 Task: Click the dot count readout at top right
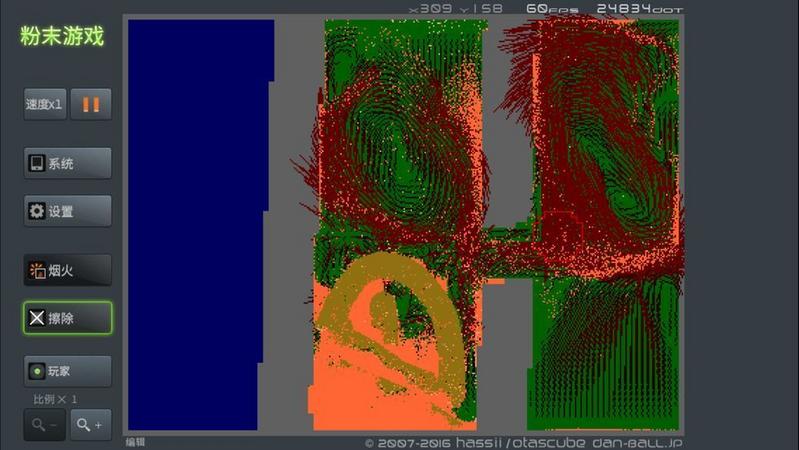tap(640, 8)
